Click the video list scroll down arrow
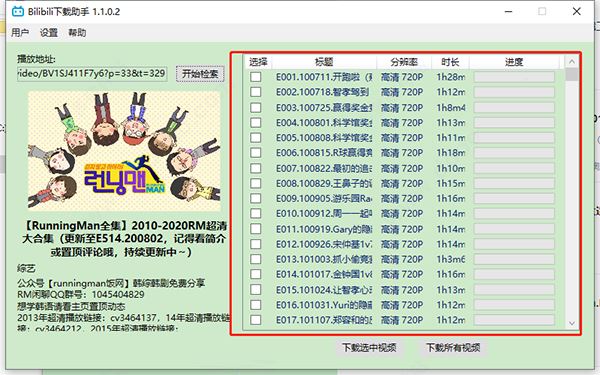 coord(572,323)
